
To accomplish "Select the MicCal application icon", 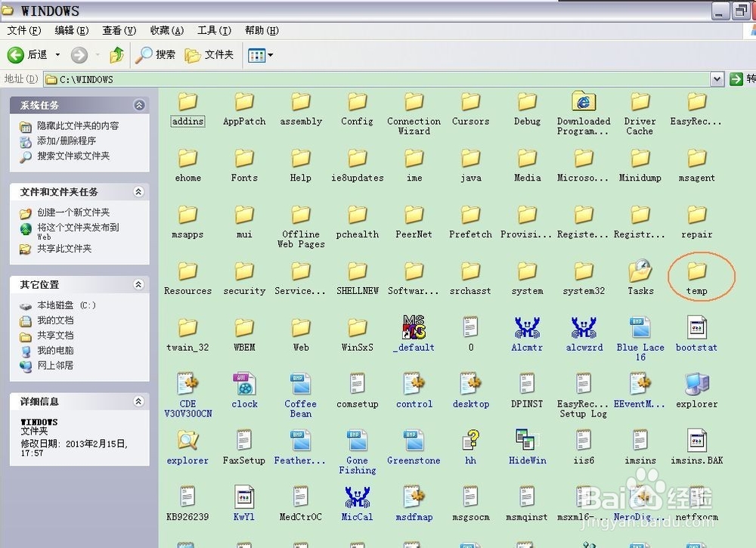I will click(358, 497).
